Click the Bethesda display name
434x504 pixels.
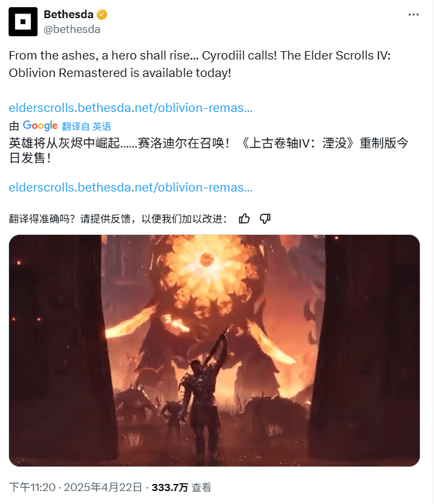[x=69, y=14]
